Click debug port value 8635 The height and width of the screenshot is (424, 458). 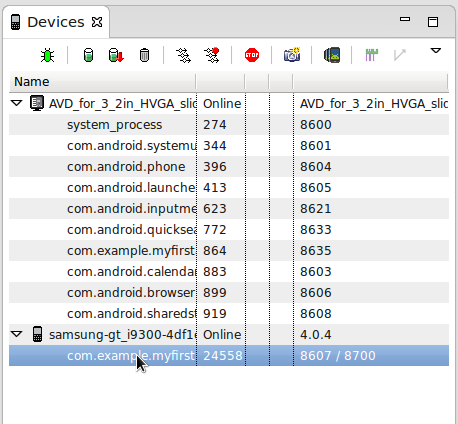coord(316,251)
